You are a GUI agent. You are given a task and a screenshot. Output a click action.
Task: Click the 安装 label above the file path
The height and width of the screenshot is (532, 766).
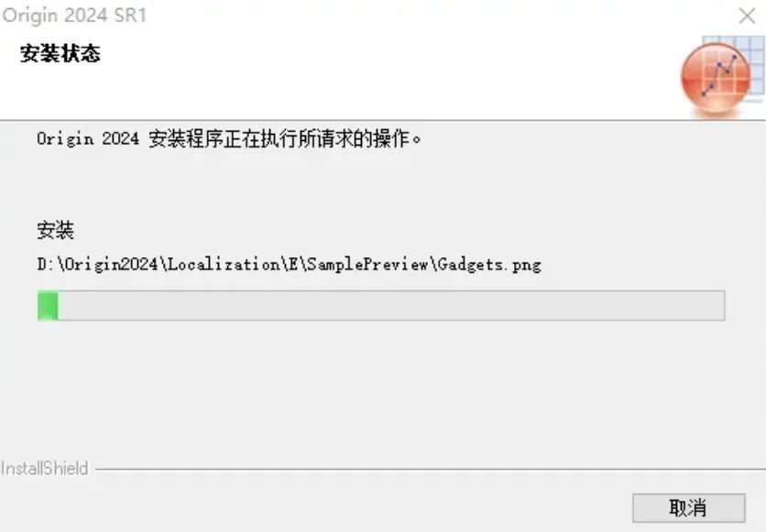[55, 230]
